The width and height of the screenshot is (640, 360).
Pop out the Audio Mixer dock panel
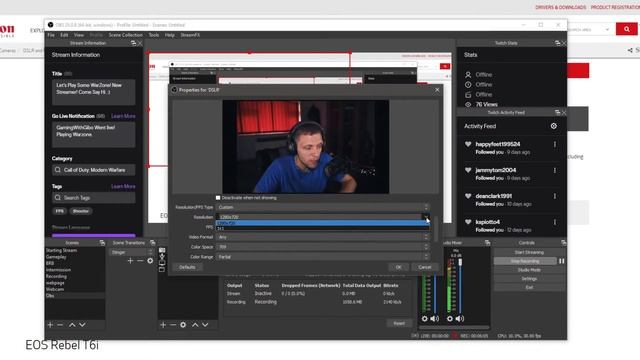click(x=487, y=243)
